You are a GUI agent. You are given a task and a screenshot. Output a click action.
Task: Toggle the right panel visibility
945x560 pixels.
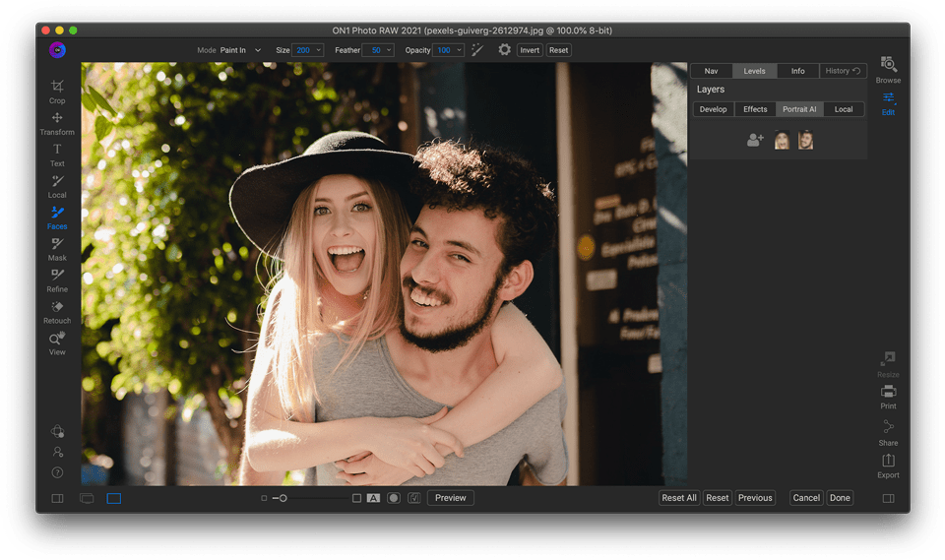click(888, 499)
